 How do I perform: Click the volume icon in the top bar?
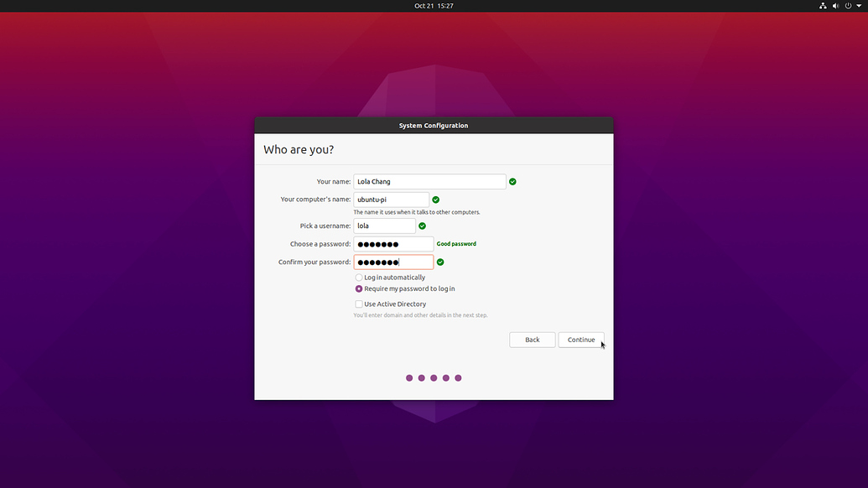[834, 5]
